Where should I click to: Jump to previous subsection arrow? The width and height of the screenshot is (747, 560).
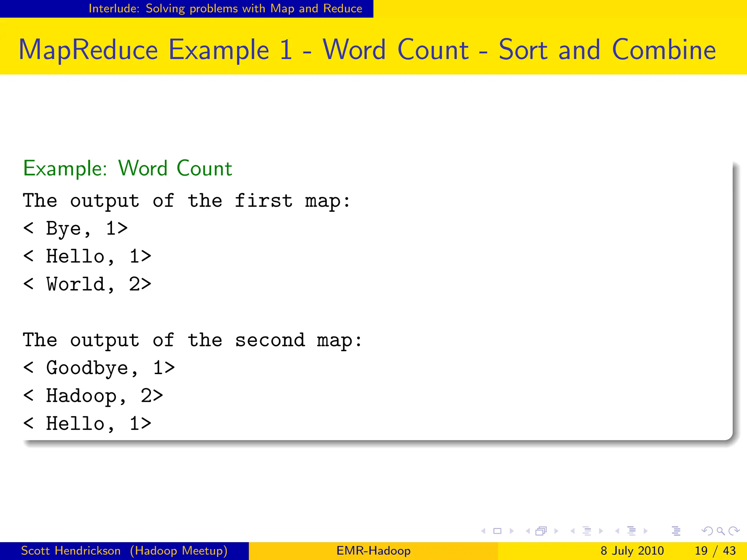point(573,531)
